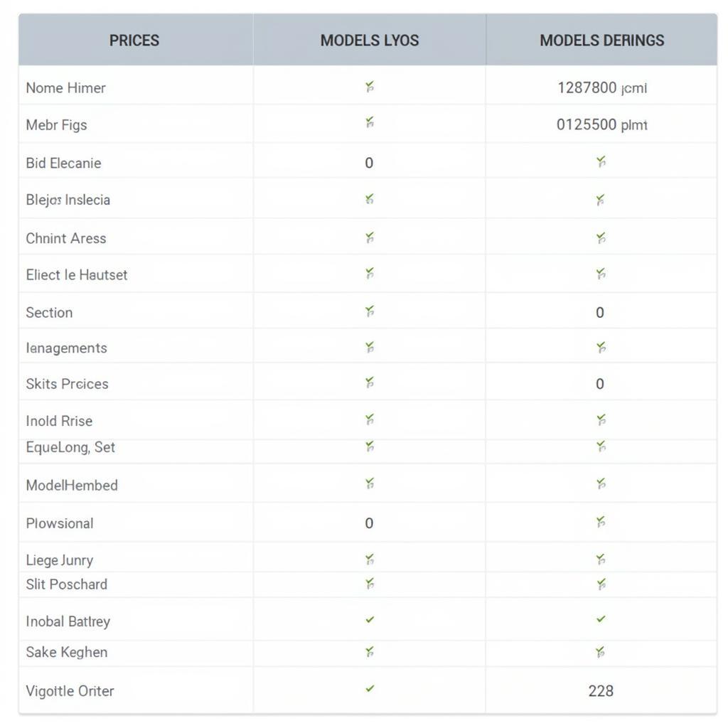Click Mebr Figs checkmark in Models Lyos column
The height and width of the screenshot is (728, 728).
tap(370, 124)
